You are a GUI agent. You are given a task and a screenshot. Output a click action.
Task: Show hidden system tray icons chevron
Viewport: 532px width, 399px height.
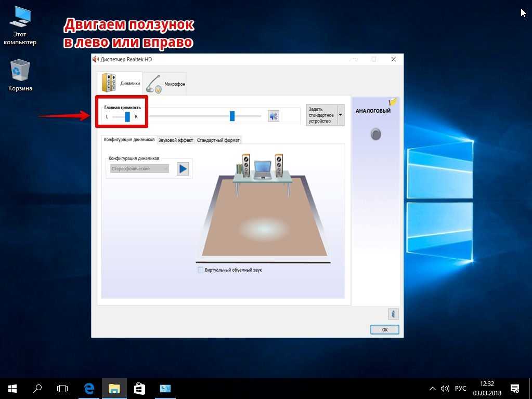click(432, 388)
